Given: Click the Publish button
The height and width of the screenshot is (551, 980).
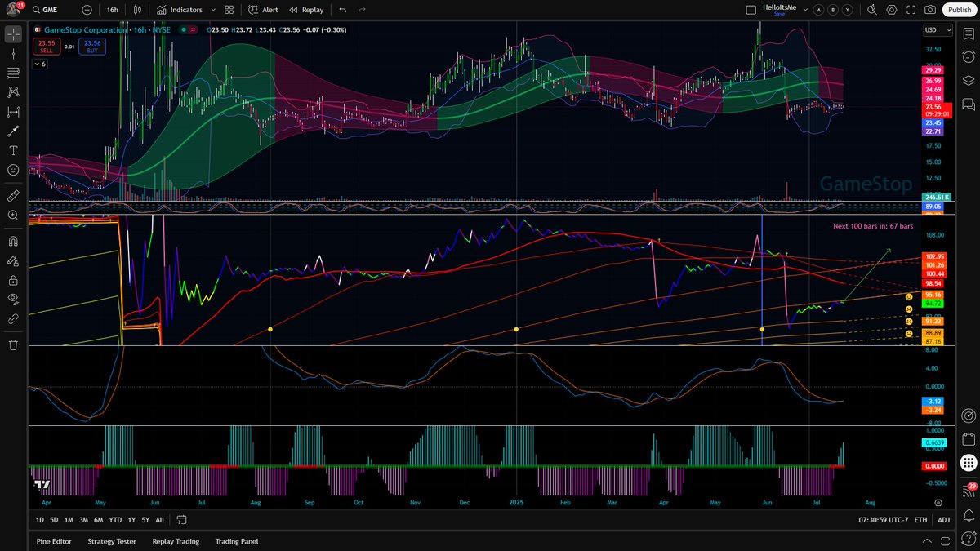Looking at the screenshot, I should tap(958, 10).
